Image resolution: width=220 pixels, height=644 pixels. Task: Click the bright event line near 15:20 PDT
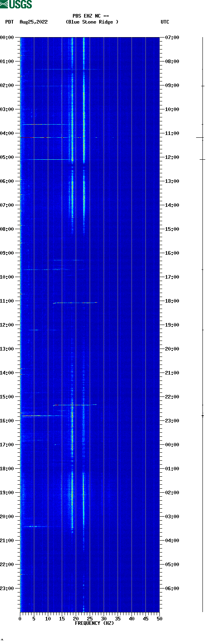point(75,405)
